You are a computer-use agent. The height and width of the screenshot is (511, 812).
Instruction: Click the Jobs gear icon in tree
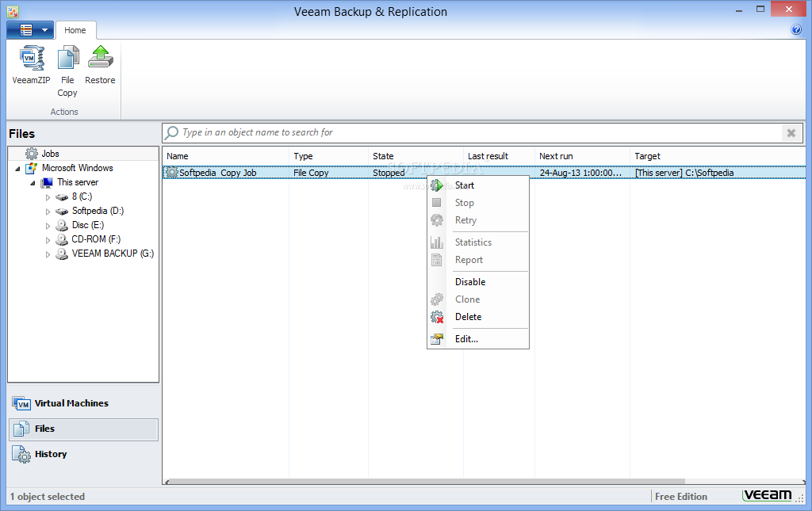32,154
